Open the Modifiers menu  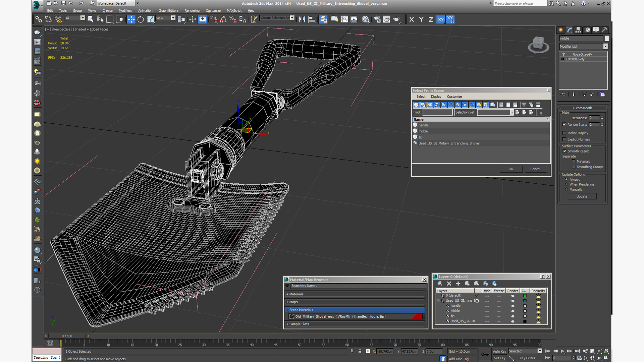pyautogui.click(x=125, y=11)
